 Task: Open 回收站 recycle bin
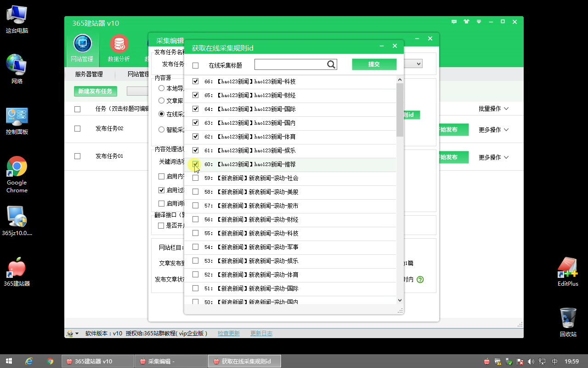tap(568, 322)
